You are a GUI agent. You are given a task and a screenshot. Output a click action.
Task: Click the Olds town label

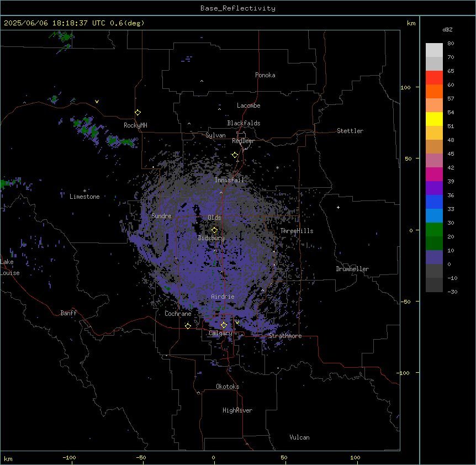[214, 218]
